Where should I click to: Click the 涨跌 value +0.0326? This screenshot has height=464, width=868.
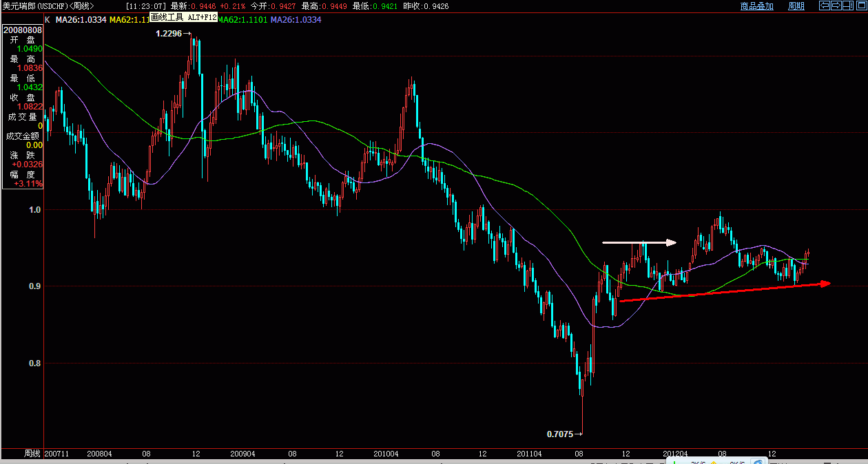coord(28,165)
